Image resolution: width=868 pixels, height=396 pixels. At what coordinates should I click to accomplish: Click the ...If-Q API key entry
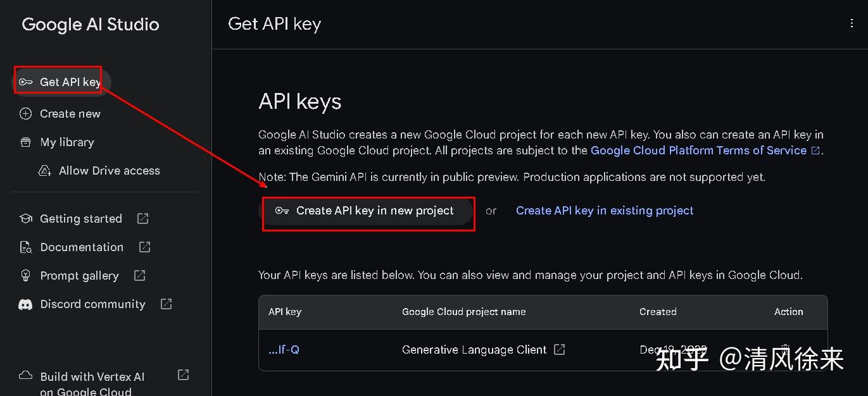tap(284, 349)
